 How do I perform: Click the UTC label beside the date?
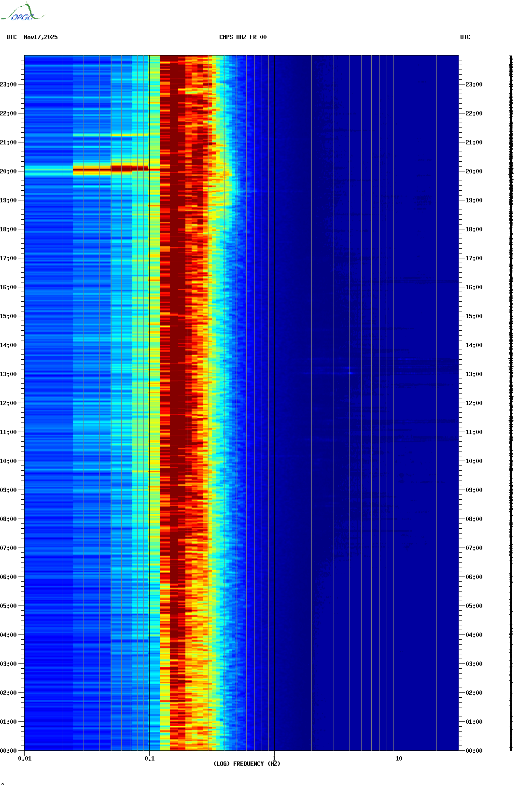(12, 37)
